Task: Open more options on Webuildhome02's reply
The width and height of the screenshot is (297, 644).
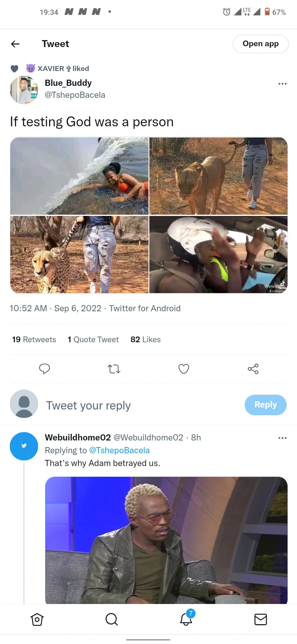Action: (282, 438)
